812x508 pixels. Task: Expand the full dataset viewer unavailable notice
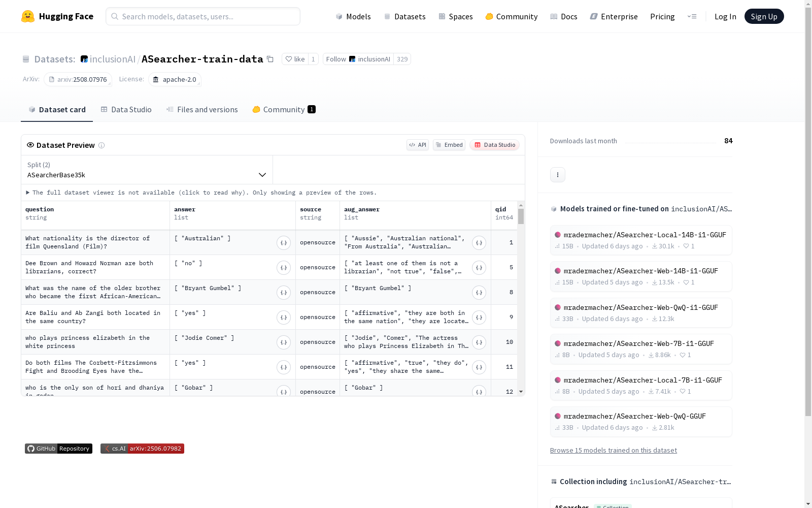point(201,193)
